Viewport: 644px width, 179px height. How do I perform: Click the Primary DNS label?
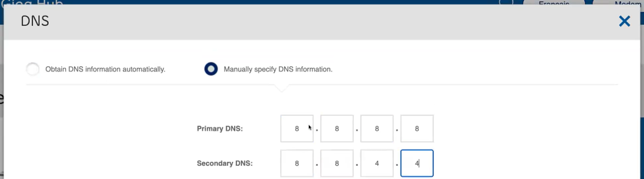tap(220, 129)
